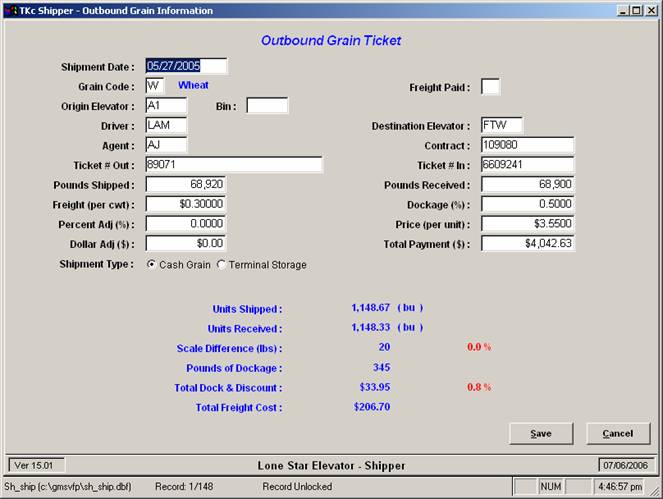
Task: Check the Freight Paid checkbox
Action: [x=490, y=87]
